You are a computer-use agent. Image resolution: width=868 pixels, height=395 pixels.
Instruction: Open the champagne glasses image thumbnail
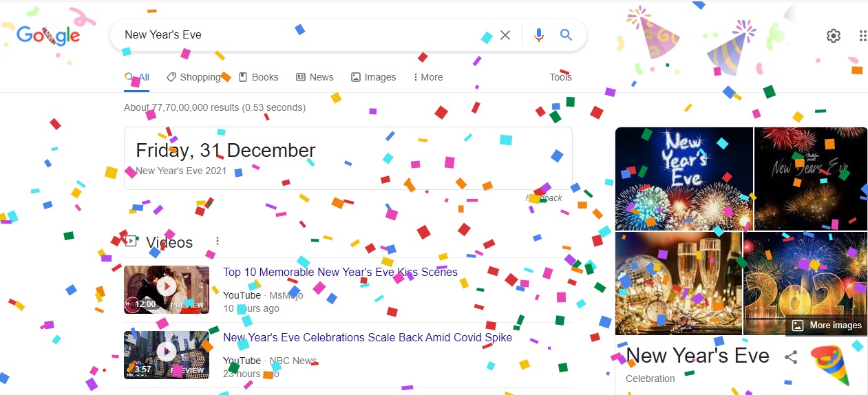coord(679,284)
